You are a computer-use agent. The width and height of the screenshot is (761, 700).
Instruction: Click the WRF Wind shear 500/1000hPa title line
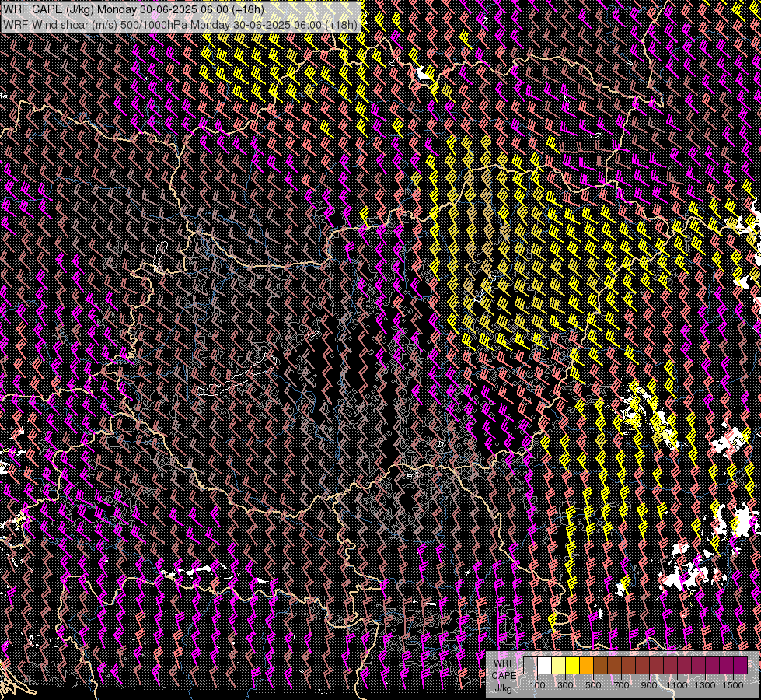coord(180,24)
